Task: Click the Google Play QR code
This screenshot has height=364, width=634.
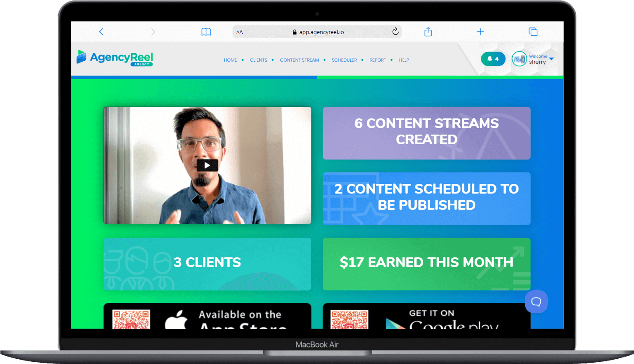Action: 349,319
